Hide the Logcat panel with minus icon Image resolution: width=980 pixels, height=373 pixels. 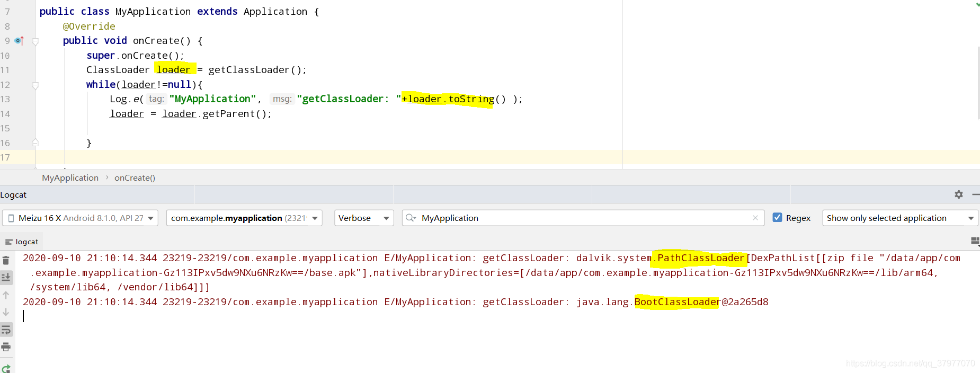(x=975, y=194)
